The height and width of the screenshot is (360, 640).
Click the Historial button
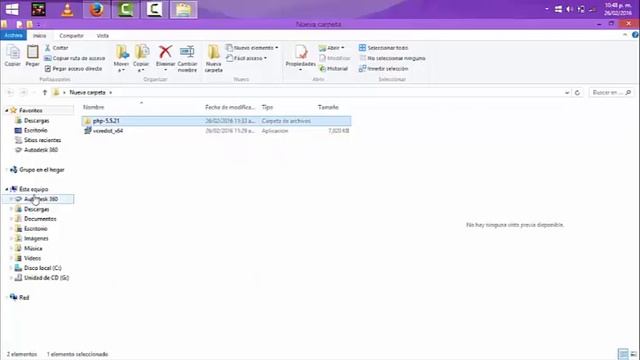[x=333, y=69]
